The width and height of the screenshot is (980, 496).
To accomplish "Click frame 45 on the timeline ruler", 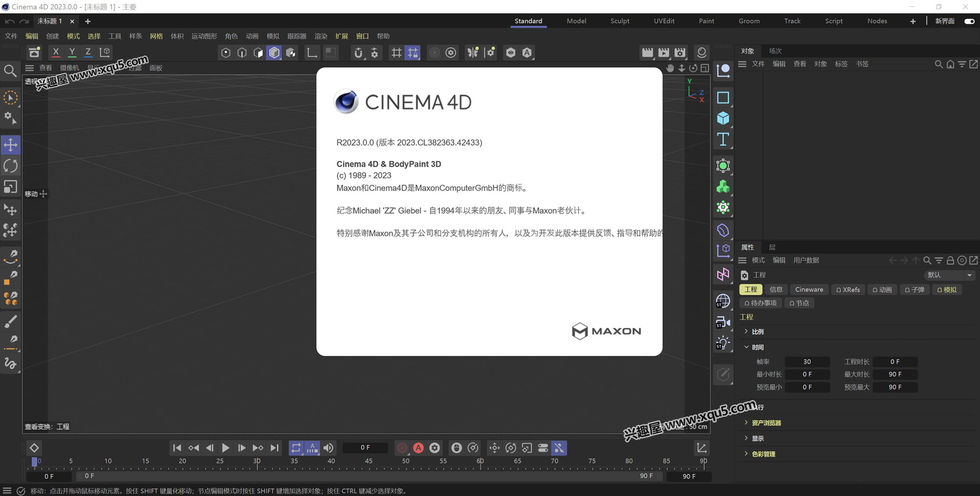I will 368,461.
